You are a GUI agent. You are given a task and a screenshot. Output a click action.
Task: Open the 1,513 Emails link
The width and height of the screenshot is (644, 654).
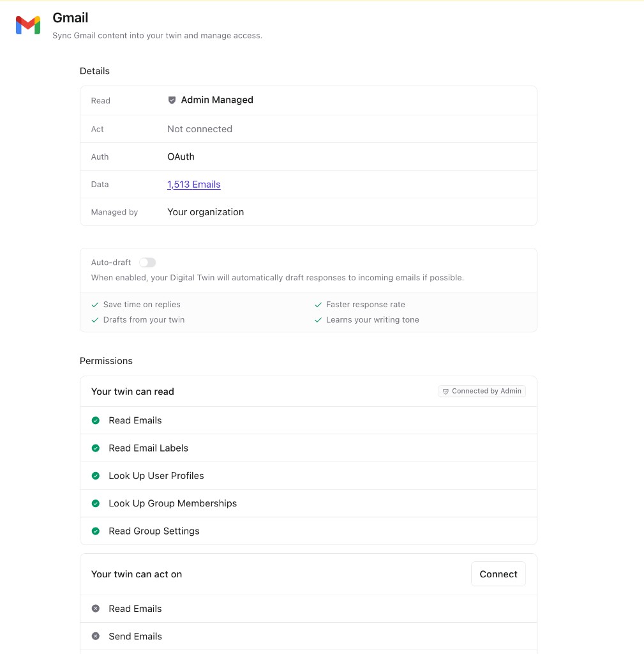(x=194, y=185)
